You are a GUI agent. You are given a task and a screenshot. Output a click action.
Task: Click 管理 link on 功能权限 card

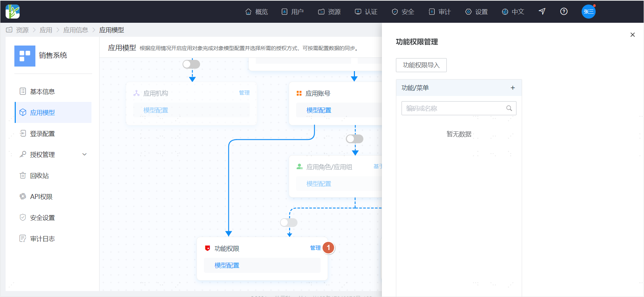pos(315,248)
